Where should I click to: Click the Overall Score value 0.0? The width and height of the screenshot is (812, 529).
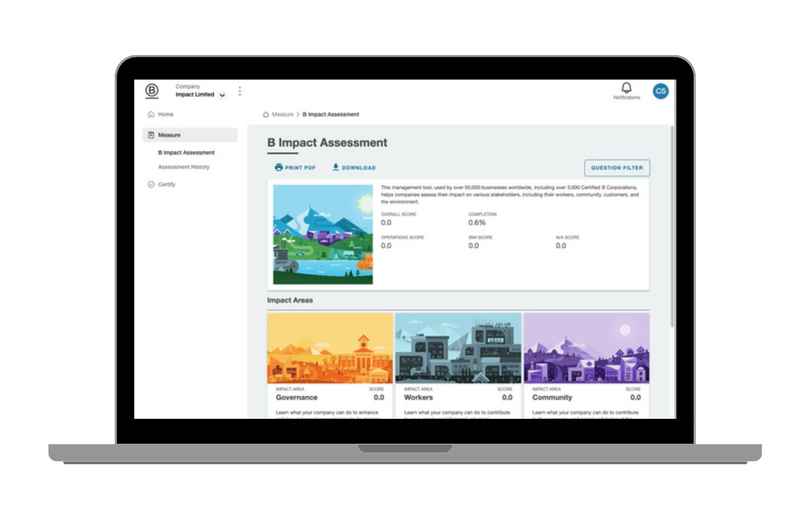pos(386,222)
